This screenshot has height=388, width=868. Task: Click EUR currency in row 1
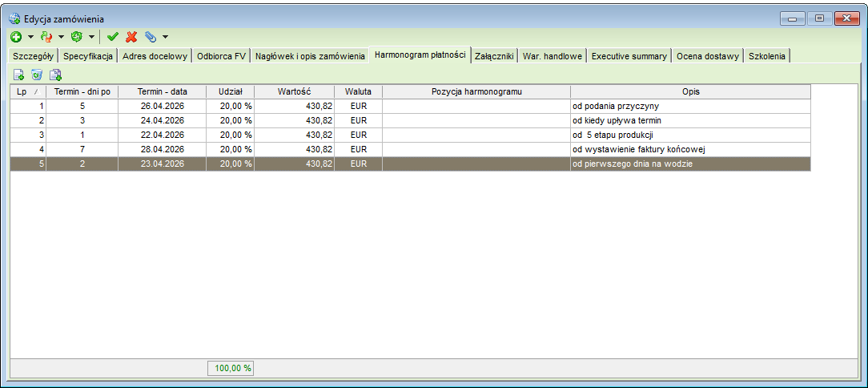coord(358,106)
